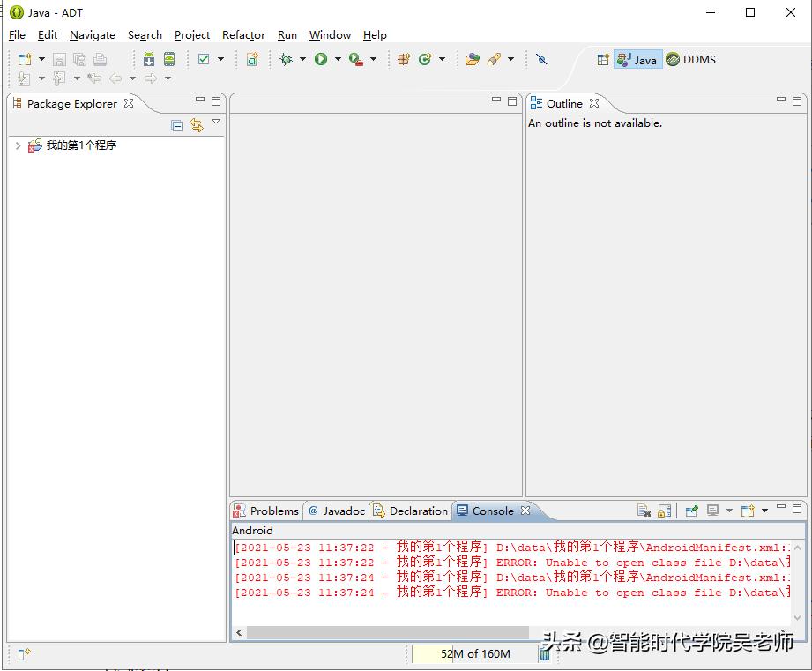Screen dimensions: 812x671
Task: Switch to the Problems tab
Action: pyautogui.click(x=265, y=511)
